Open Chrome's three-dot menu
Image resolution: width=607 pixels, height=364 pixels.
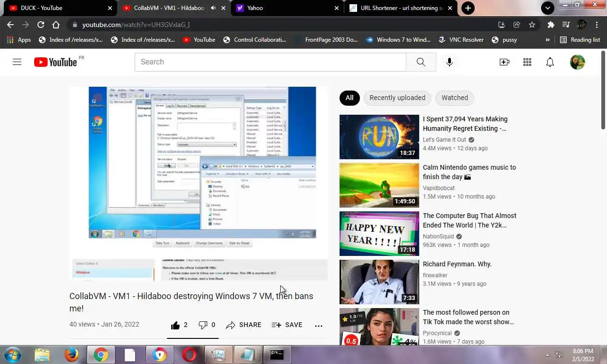[x=597, y=25]
